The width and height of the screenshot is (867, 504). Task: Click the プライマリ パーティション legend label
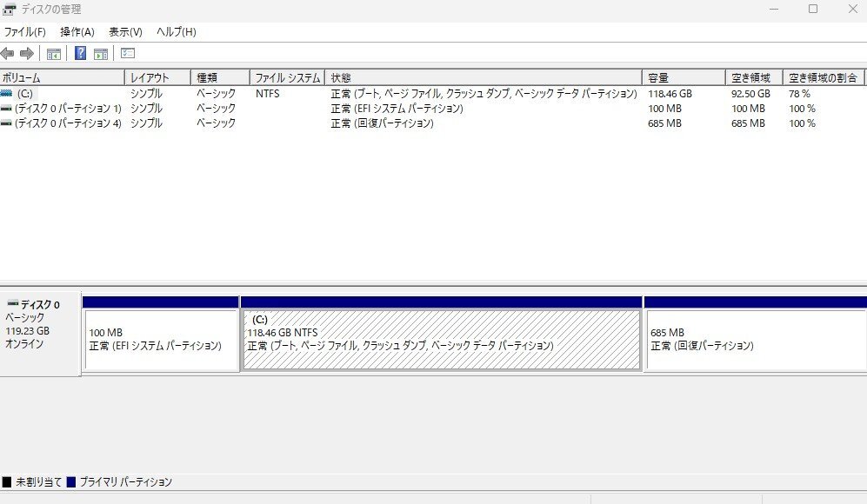pyautogui.click(x=126, y=482)
